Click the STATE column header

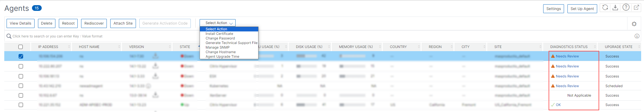coord(185,47)
